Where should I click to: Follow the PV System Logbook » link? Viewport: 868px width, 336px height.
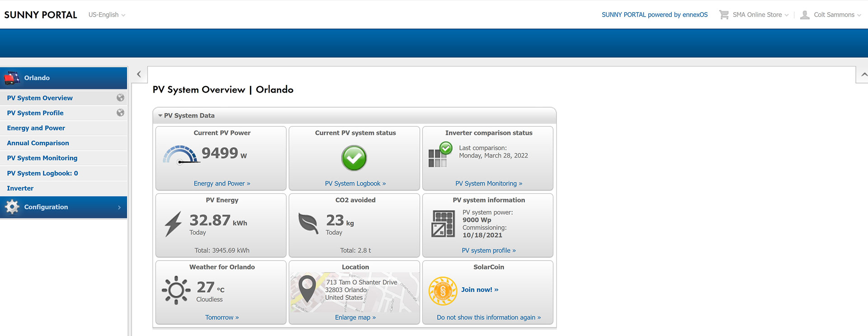point(355,183)
